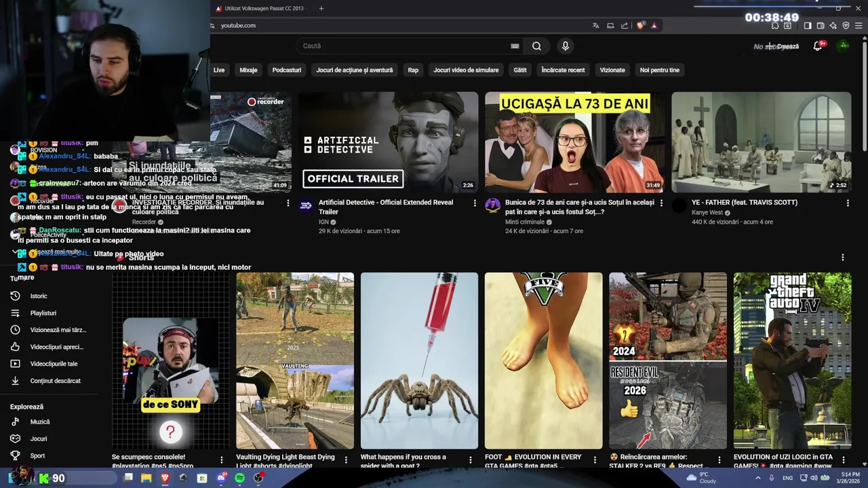Viewport: 868px width, 488px height.
Task: Open the browser extensions puzzle icon
Action: 775,26
